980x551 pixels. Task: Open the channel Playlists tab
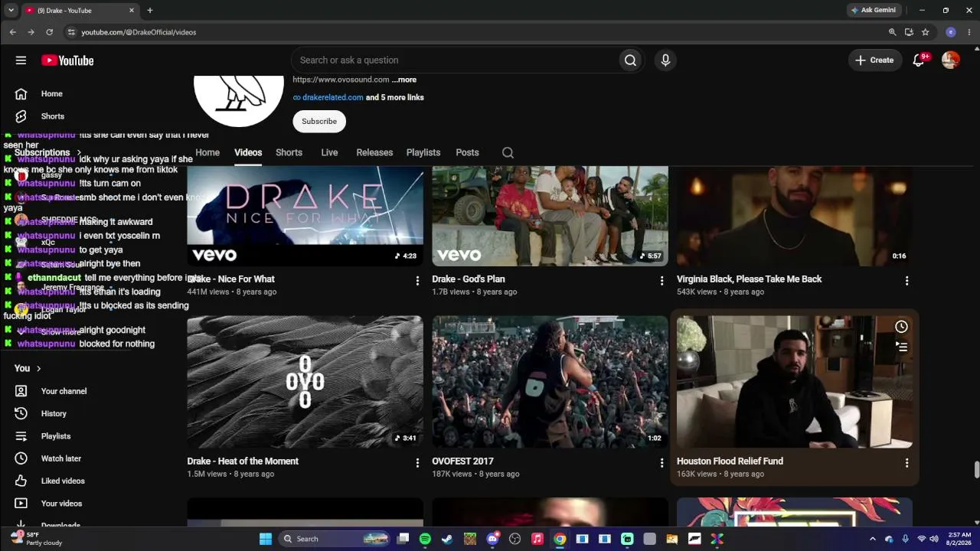click(x=423, y=152)
